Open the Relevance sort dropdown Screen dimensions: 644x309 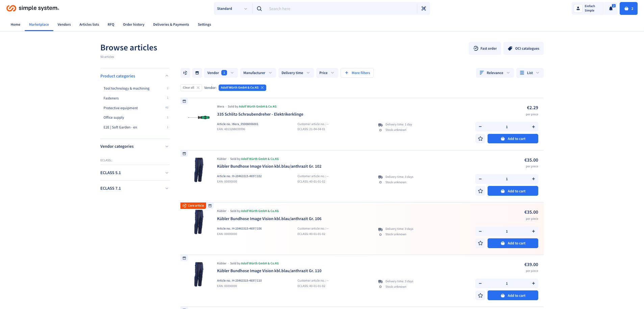495,73
